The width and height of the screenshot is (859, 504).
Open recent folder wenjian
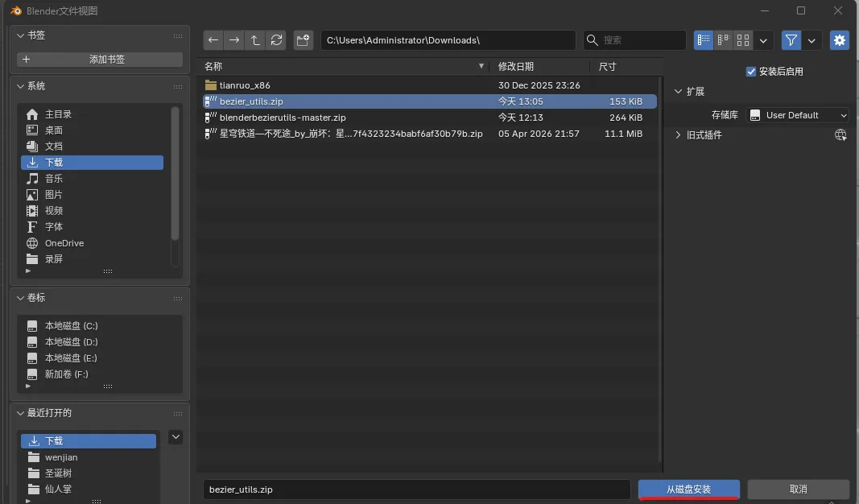[89, 456]
